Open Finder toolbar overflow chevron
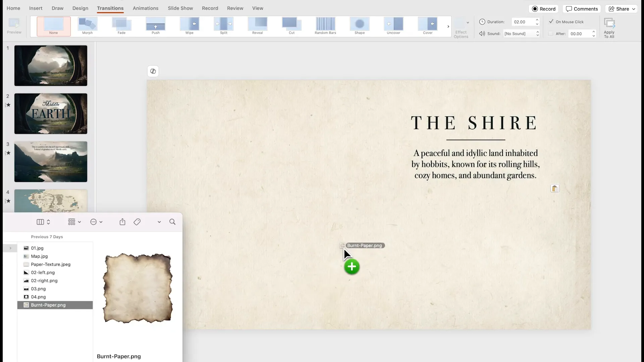The image size is (644, 362). click(159, 222)
